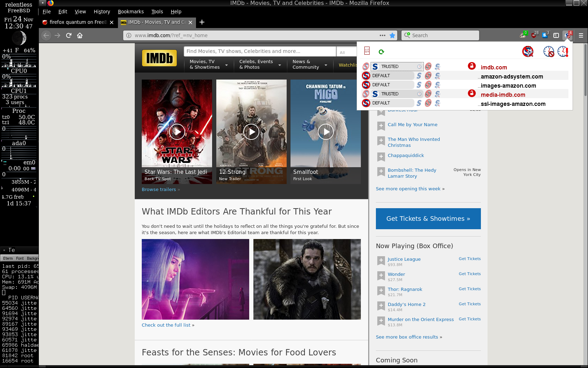This screenshot has width=588, height=368.
Task: Expand Celebs, Events & Photos dropdown
Action: (260, 64)
